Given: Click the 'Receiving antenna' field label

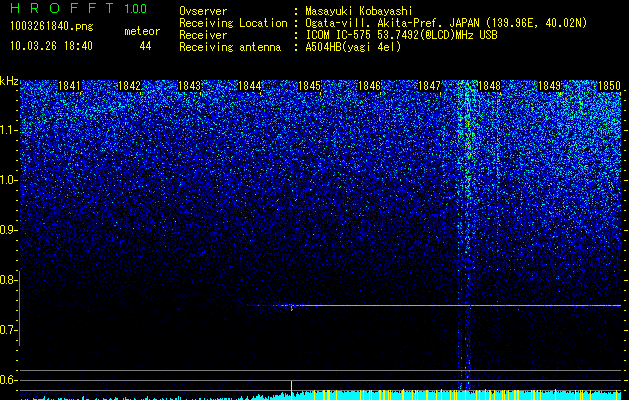Looking at the screenshot, I should pos(230,47).
